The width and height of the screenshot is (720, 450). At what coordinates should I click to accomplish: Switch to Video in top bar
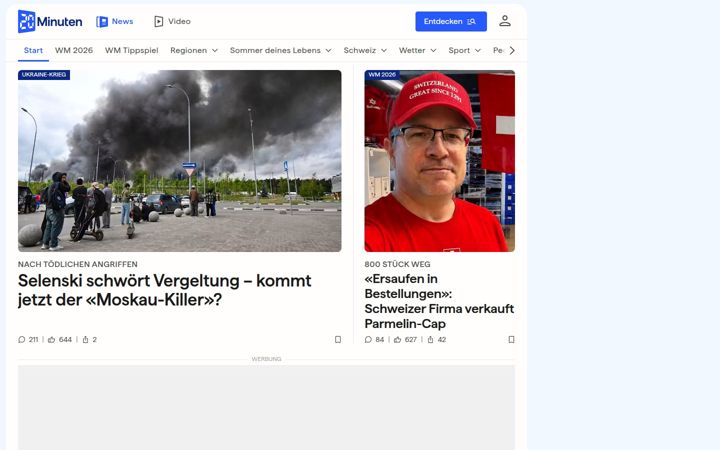click(x=172, y=22)
